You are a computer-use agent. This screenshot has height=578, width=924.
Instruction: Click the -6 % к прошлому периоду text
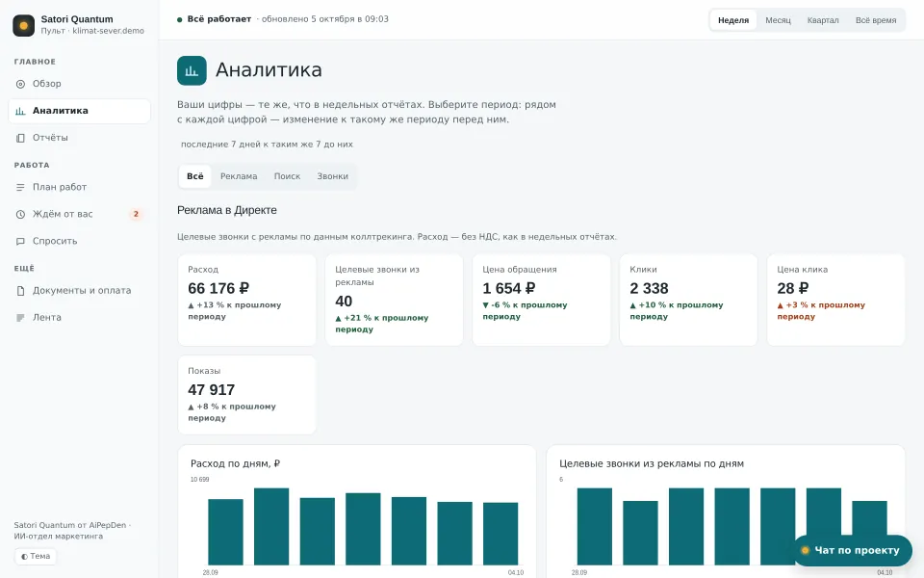pyautogui.click(x=525, y=311)
